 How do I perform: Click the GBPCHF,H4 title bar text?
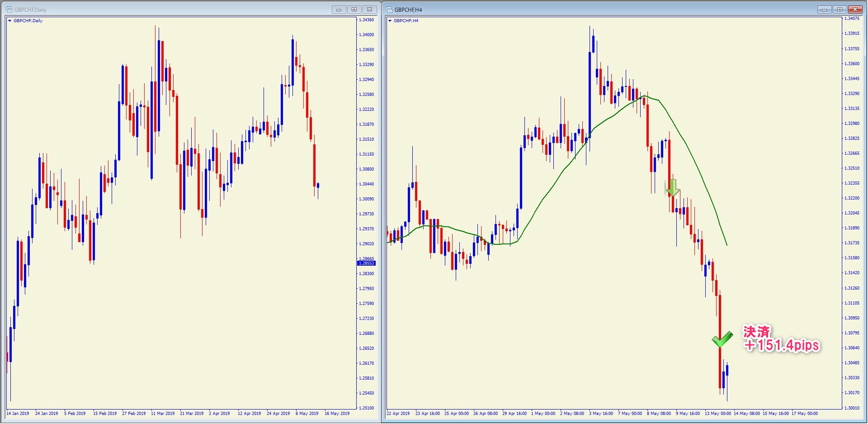pyautogui.click(x=408, y=10)
